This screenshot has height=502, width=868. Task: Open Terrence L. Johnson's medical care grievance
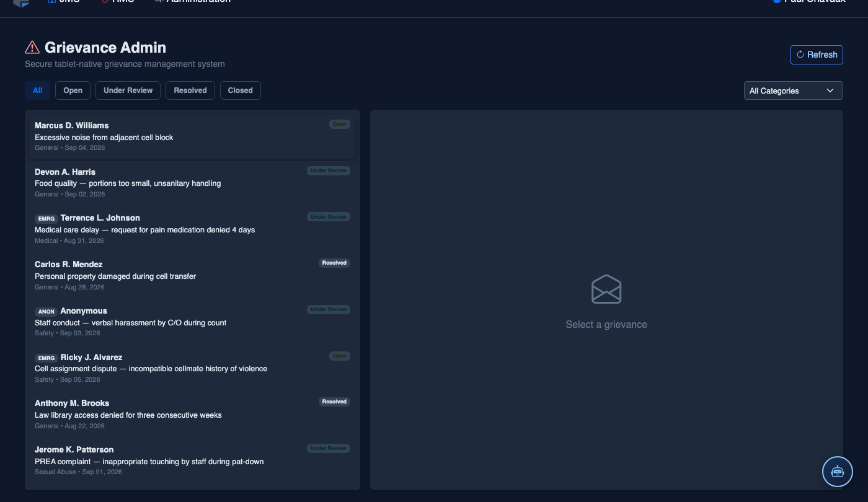(192, 229)
